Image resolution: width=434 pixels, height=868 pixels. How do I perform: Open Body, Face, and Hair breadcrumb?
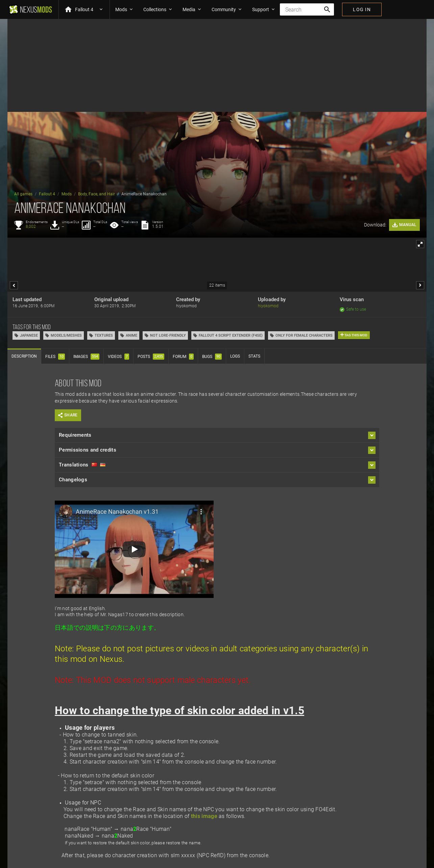(96, 194)
